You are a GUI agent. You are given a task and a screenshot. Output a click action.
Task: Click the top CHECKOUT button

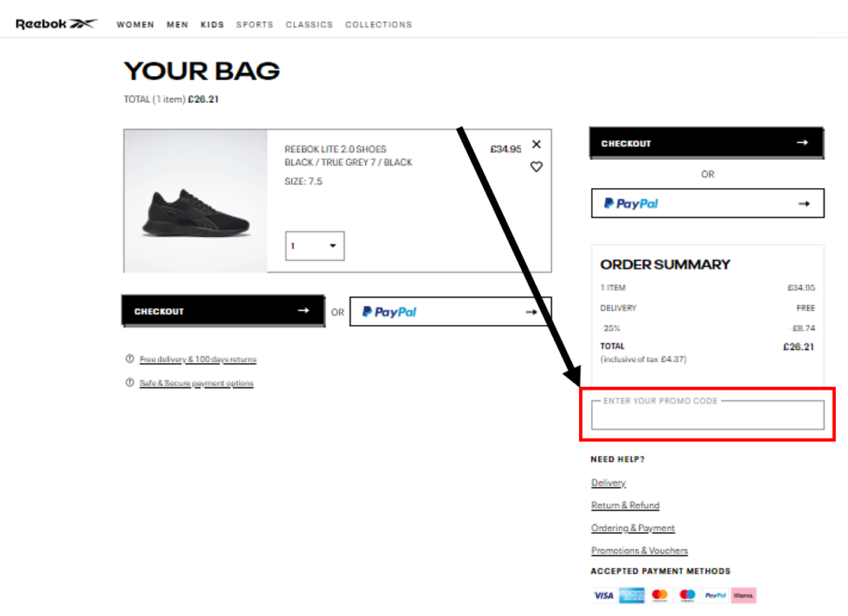pyautogui.click(x=706, y=142)
